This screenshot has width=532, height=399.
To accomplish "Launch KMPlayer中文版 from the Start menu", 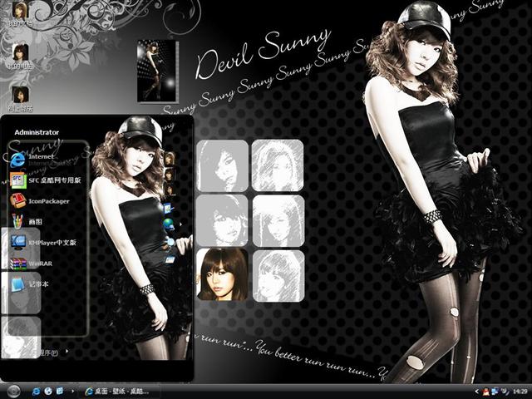I will pos(43,242).
